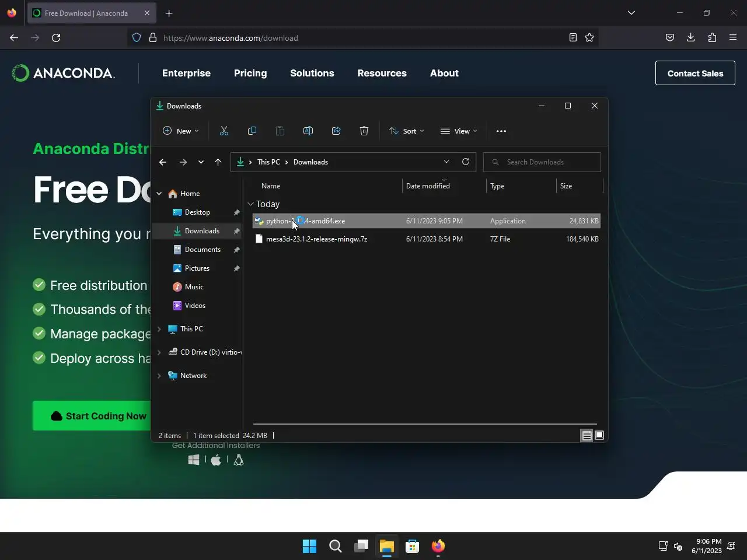Viewport: 747px width, 560px height.
Task: Open the Sort dropdown menu
Action: point(407,131)
